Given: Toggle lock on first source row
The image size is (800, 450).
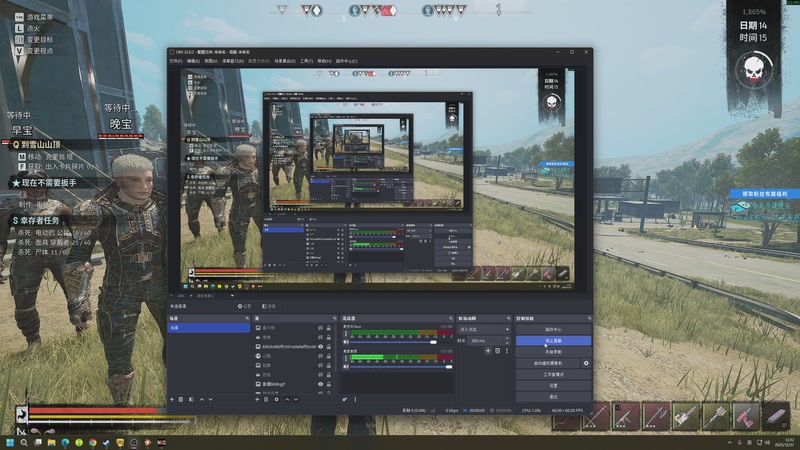Looking at the screenshot, I should pos(329,328).
